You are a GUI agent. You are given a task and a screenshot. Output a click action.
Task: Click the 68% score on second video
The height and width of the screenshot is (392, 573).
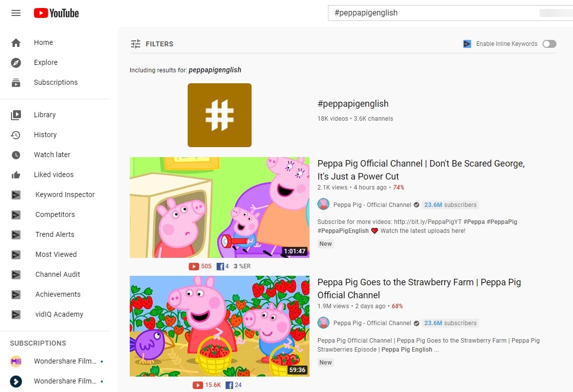point(397,306)
